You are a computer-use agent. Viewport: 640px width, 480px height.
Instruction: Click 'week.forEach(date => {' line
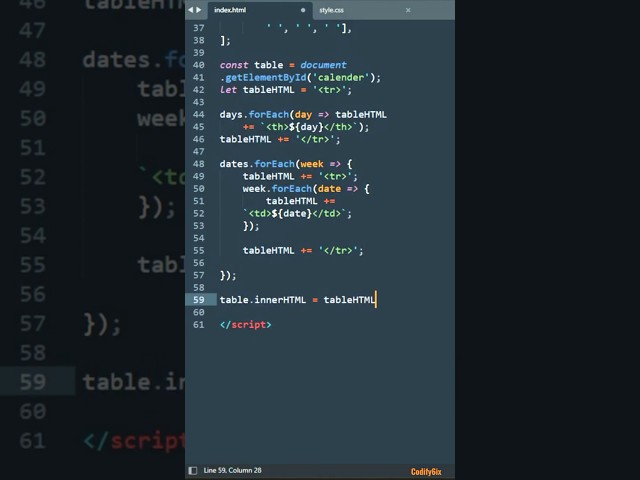306,189
